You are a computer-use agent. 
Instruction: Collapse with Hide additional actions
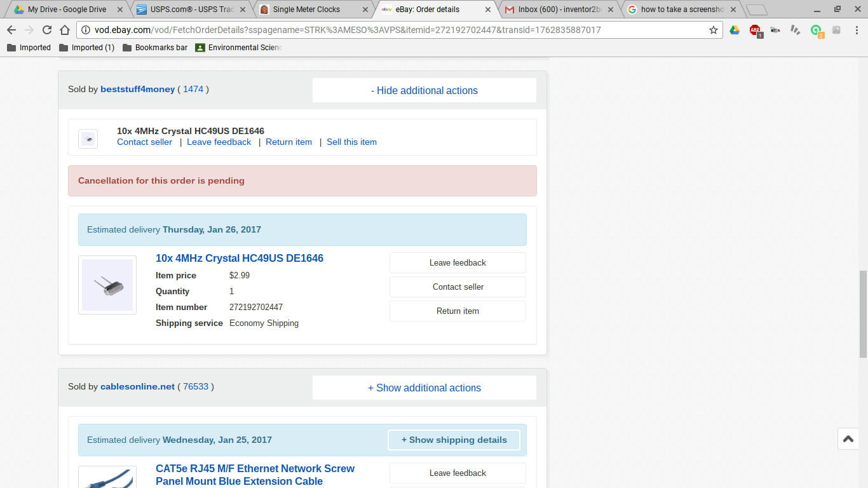tap(424, 90)
